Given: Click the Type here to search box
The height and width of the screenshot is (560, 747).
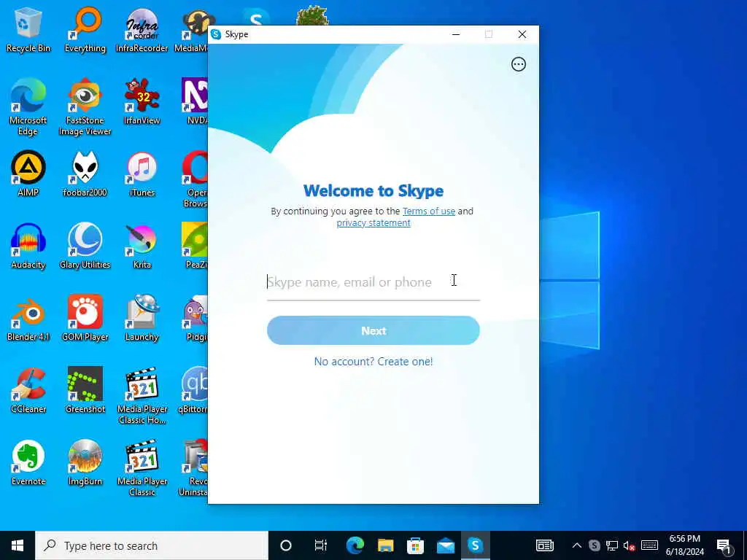Looking at the screenshot, I should [x=152, y=545].
